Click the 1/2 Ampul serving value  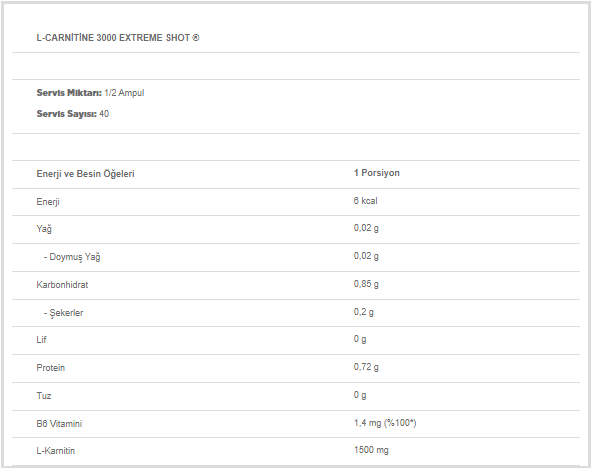pyautogui.click(x=124, y=93)
